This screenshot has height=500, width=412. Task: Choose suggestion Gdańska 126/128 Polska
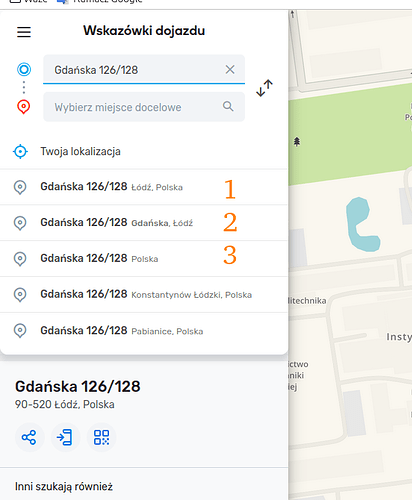[144, 259]
